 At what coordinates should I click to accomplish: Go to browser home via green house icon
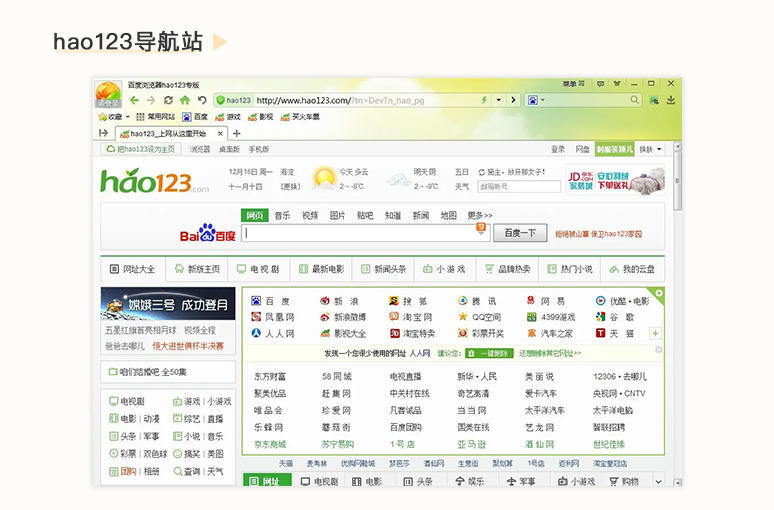[x=185, y=100]
